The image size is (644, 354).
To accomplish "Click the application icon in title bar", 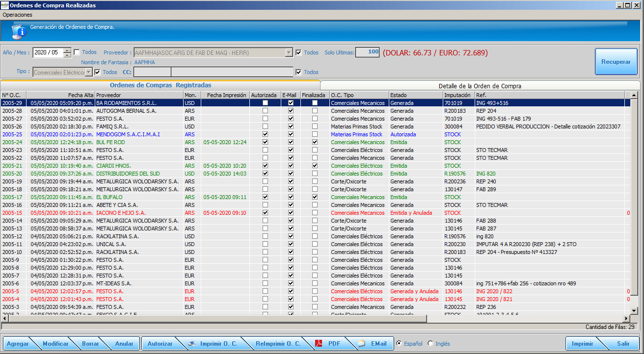I will (x=4, y=5).
